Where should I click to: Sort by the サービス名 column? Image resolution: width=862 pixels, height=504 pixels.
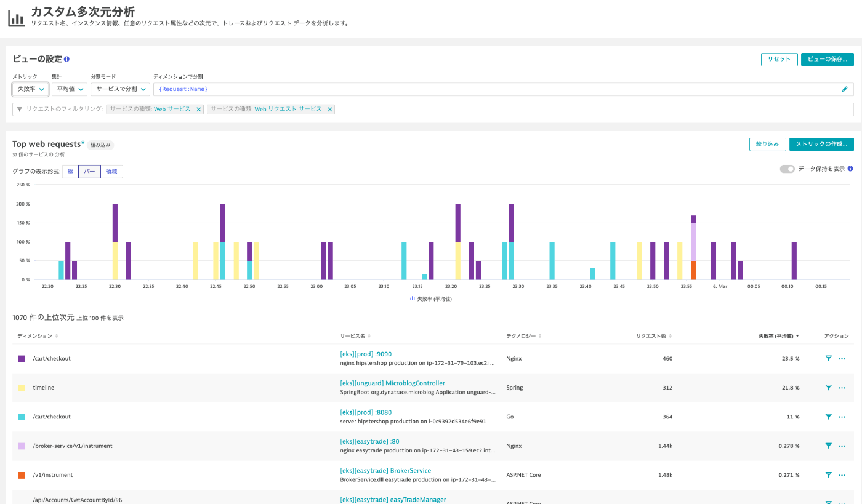(355, 336)
